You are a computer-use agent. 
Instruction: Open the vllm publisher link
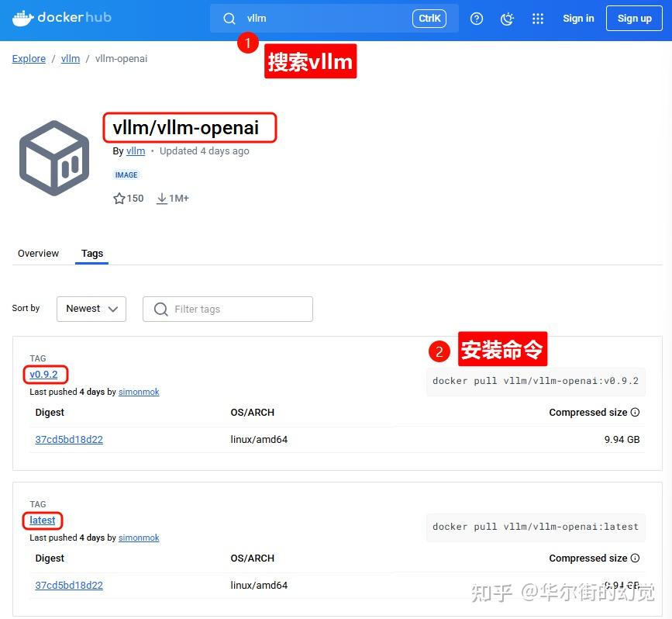pyautogui.click(x=136, y=151)
